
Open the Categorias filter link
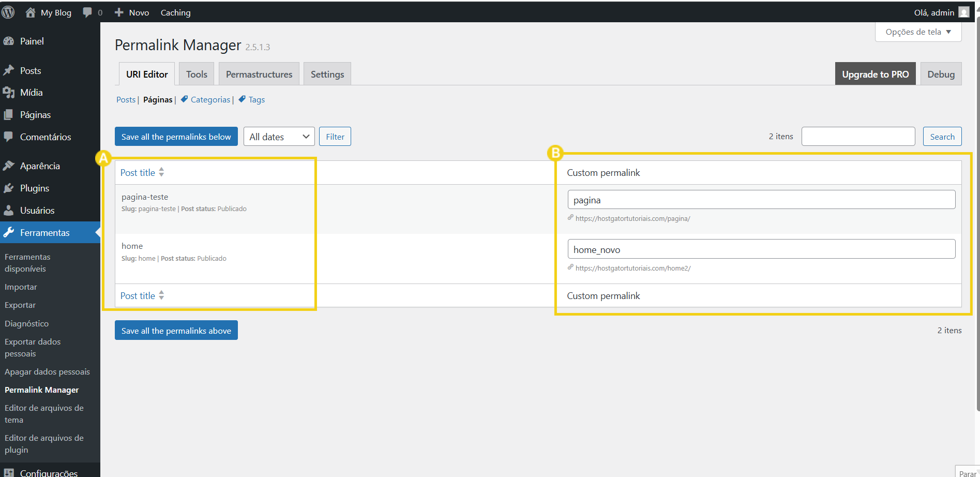click(x=210, y=100)
